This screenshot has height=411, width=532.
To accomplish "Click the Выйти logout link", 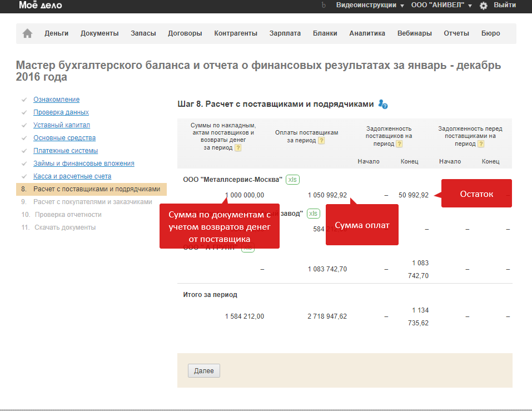I will coord(505,5).
